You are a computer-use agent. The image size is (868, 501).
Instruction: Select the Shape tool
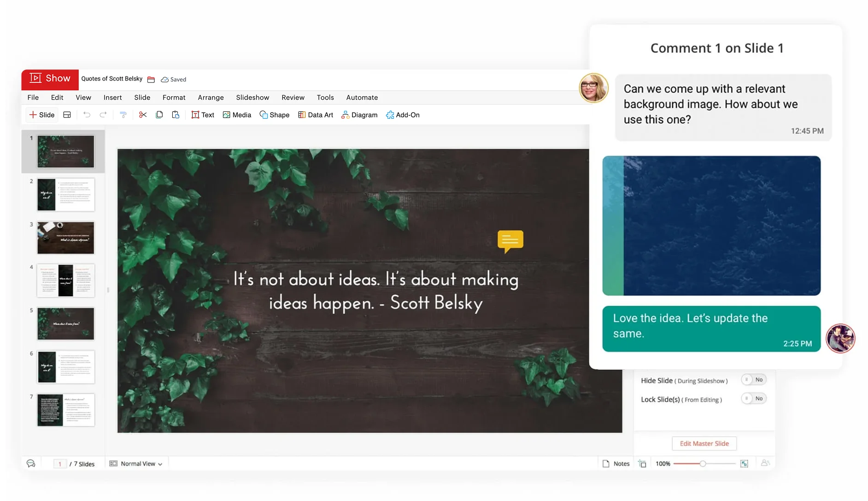point(275,115)
